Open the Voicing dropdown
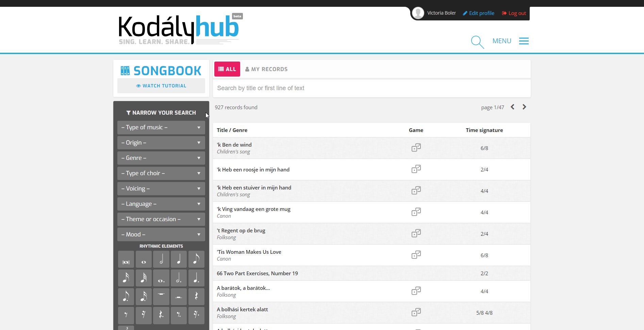644x330 pixels. [161, 189]
